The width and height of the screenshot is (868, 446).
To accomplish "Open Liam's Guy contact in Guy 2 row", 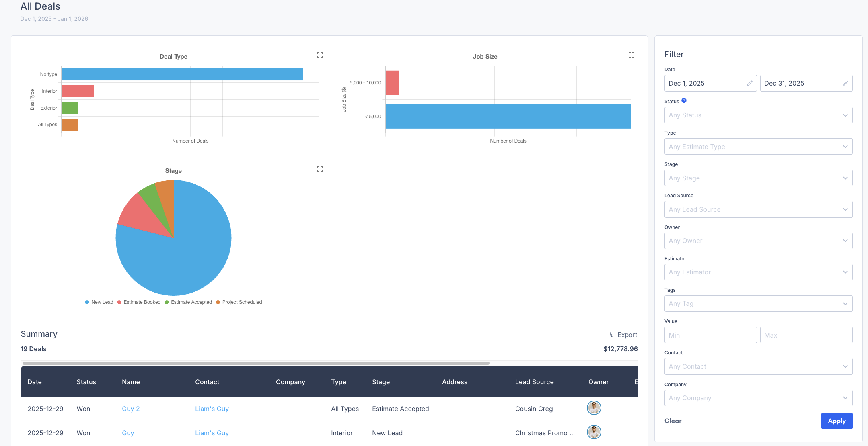I will click(x=212, y=409).
